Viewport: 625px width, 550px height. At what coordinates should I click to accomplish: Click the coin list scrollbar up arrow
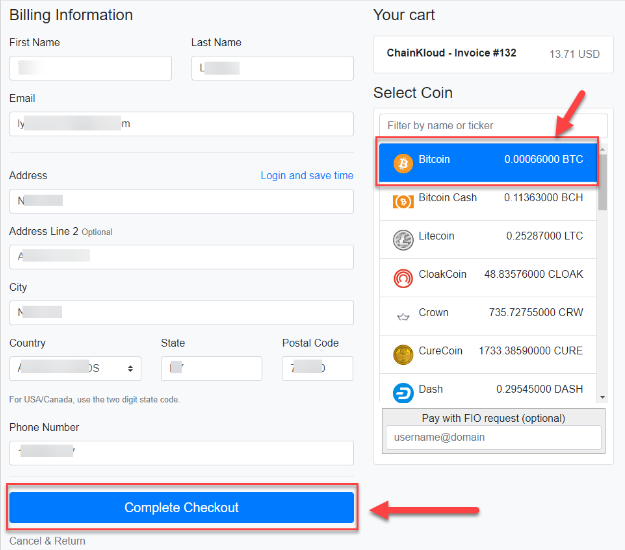(x=603, y=149)
